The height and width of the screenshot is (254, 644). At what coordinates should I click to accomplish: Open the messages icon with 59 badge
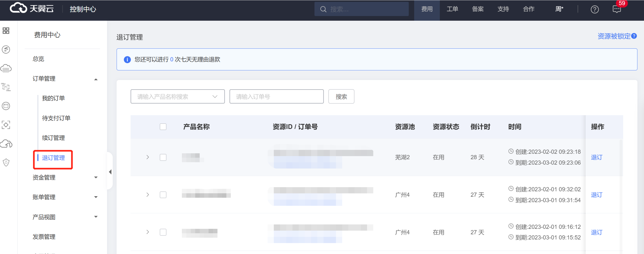[x=617, y=9]
